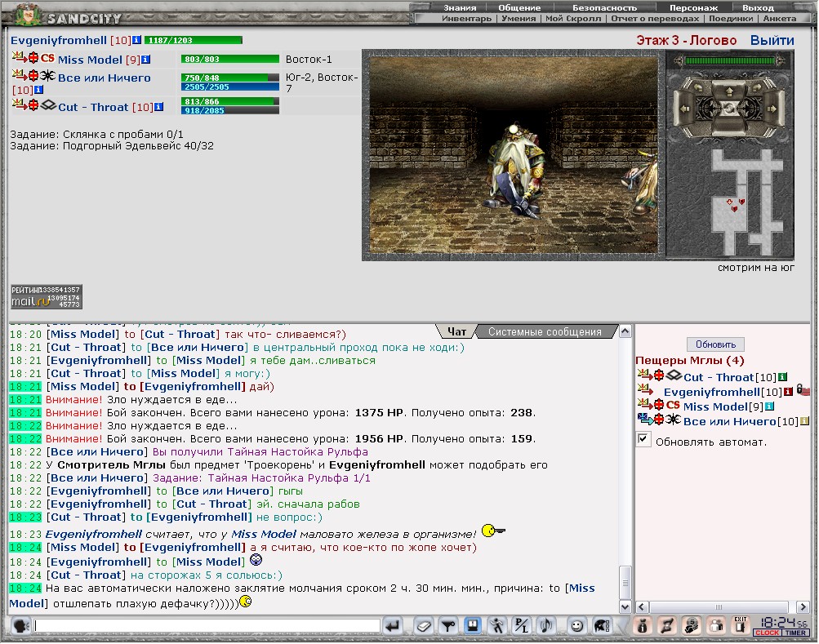Click Evgeniyfromhell name in party header
Screen dimensions: 819x644
coord(59,40)
